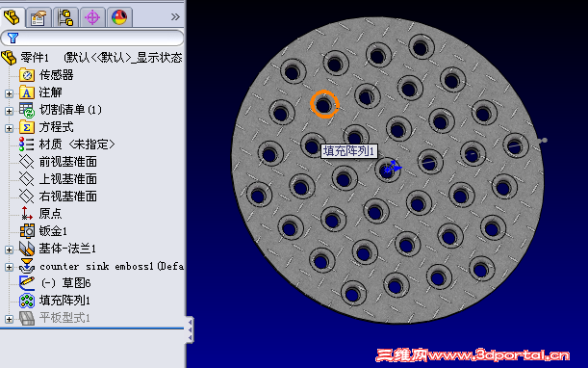This screenshot has height=368, width=588.
Task: Click the 前视基准面 plane icon
Action: point(27,162)
